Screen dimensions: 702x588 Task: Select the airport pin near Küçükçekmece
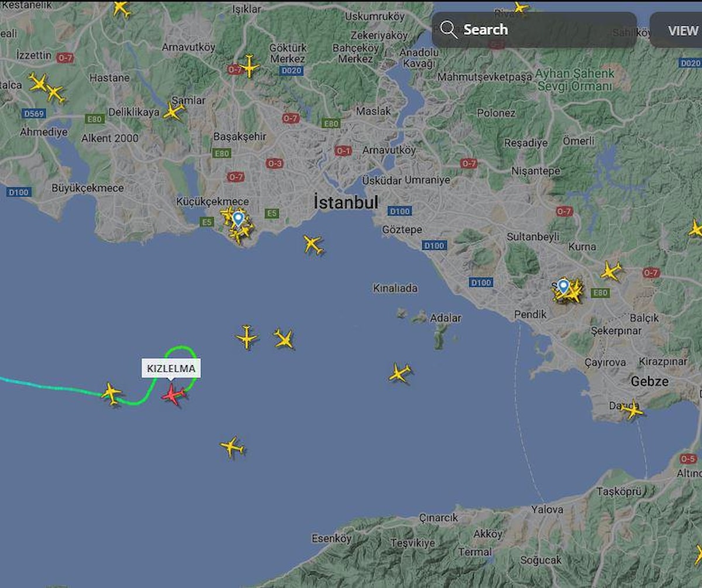[238, 219]
